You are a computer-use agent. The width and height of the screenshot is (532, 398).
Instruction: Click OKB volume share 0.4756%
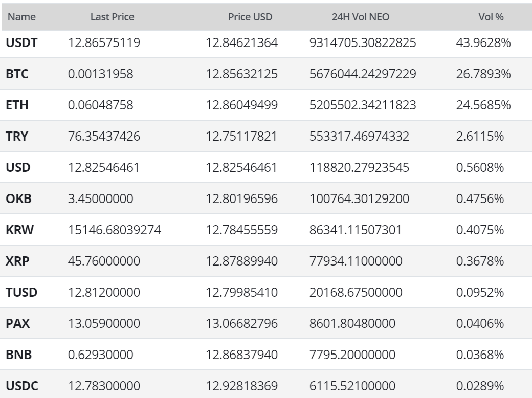click(x=480, y=199)
